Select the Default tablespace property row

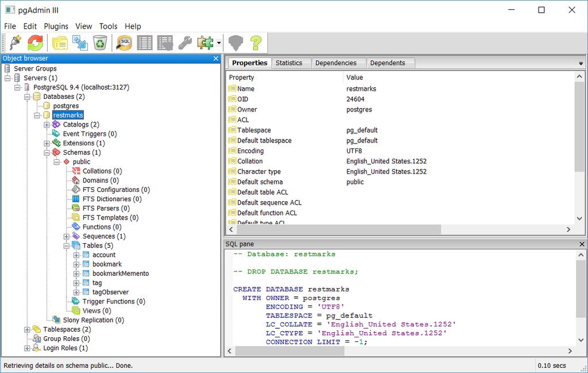click(400, 141)
